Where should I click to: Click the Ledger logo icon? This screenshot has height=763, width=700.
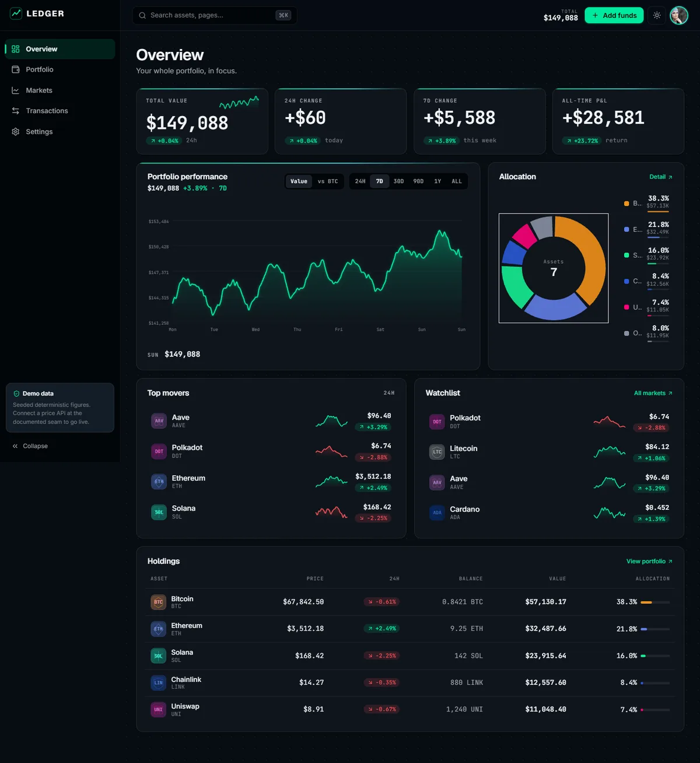[x=16, y=13]
